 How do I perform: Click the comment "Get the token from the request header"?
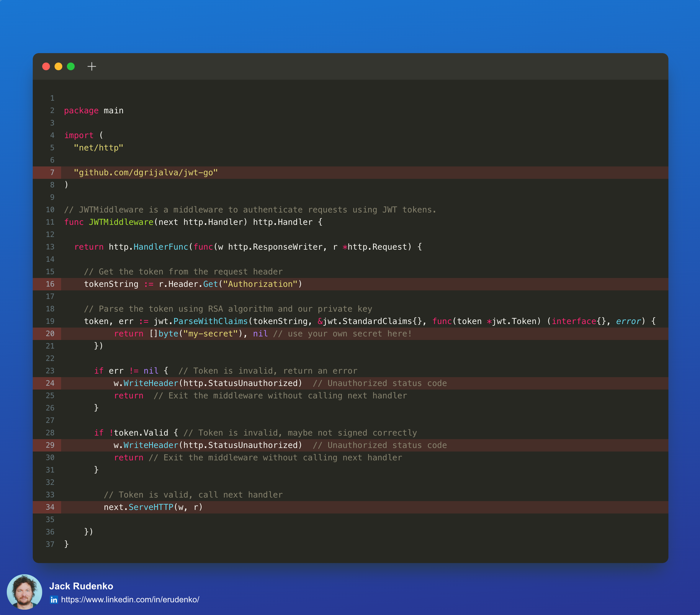pos(184,272)
